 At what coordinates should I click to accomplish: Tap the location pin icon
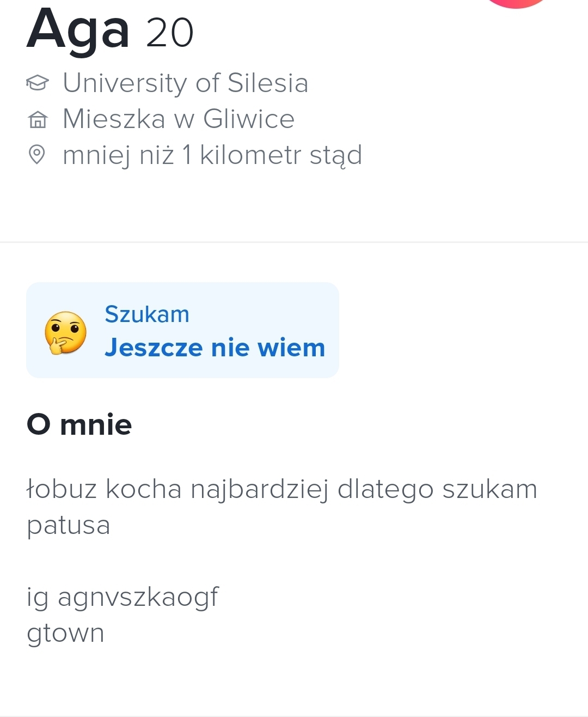pos(36,155)
